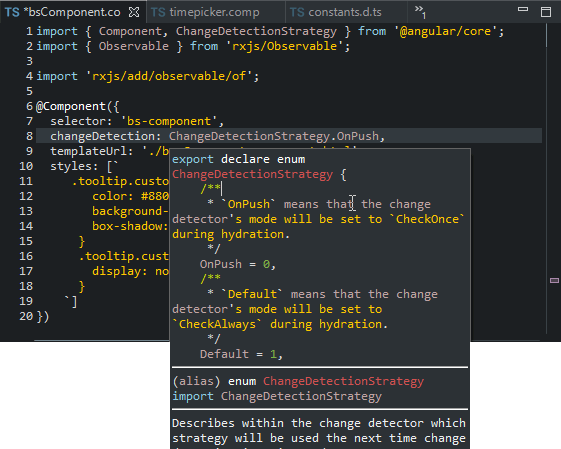Click red 'ChangeDetectionStrategy {' in popup header
The image size is (561, 449).
259,175
